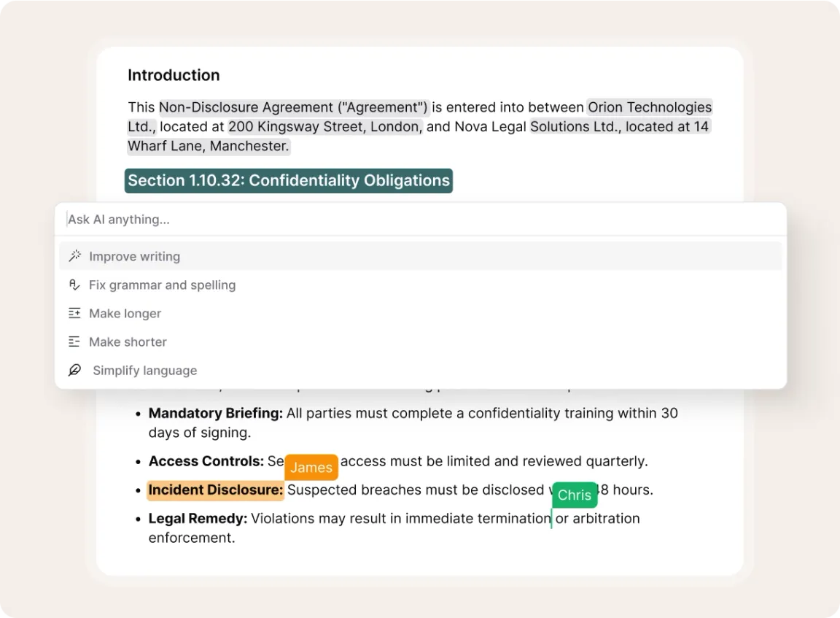Viewport: 840px width, 618px height.
Task: Click the highlighted 200 Kingsway Street, London text
Action: point(324,126)
